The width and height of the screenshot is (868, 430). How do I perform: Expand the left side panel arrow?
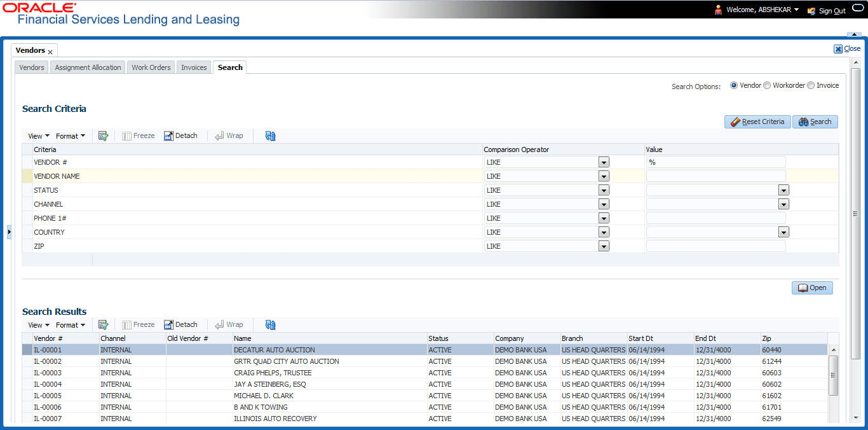(x=9, y=232)
